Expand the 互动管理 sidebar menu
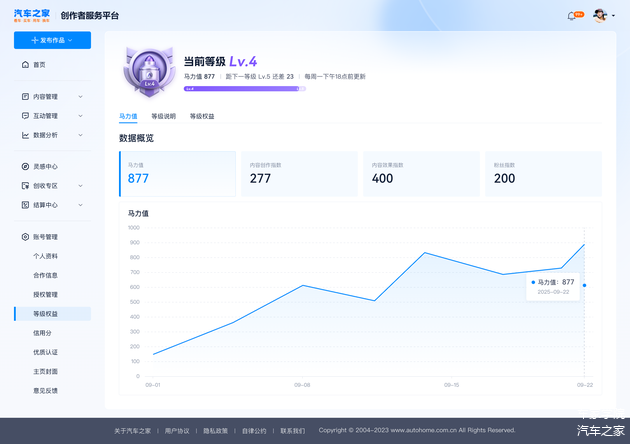Screen dimensions: 630x444 tap(52, 116)
